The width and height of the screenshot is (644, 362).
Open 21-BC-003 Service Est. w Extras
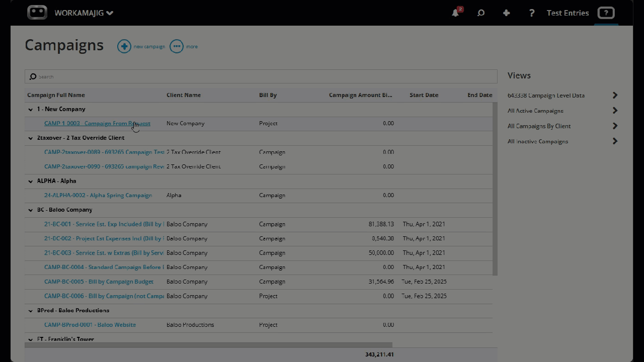click(x=104, y=253)
